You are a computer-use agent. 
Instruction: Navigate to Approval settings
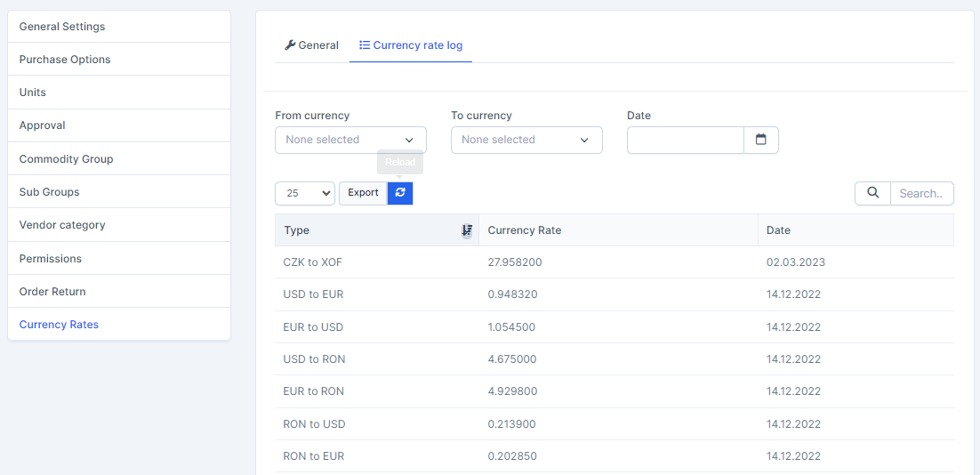pos(43,125)
